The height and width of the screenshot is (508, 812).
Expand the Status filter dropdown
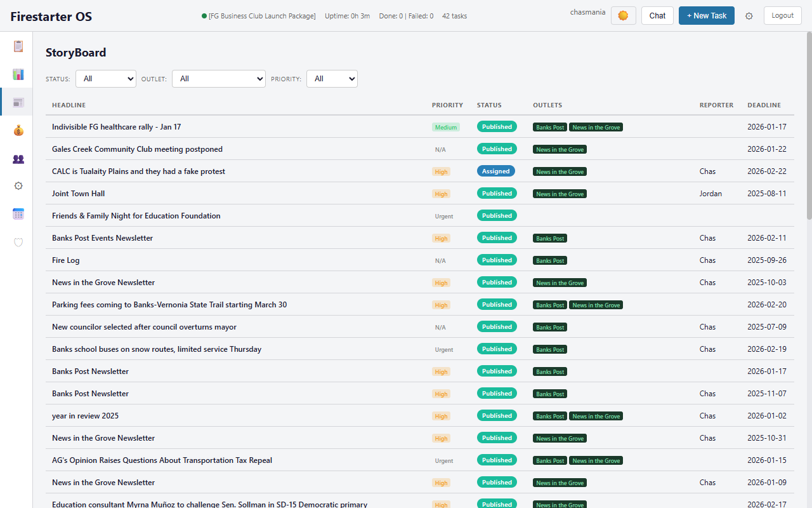click(x=106, y=79)
